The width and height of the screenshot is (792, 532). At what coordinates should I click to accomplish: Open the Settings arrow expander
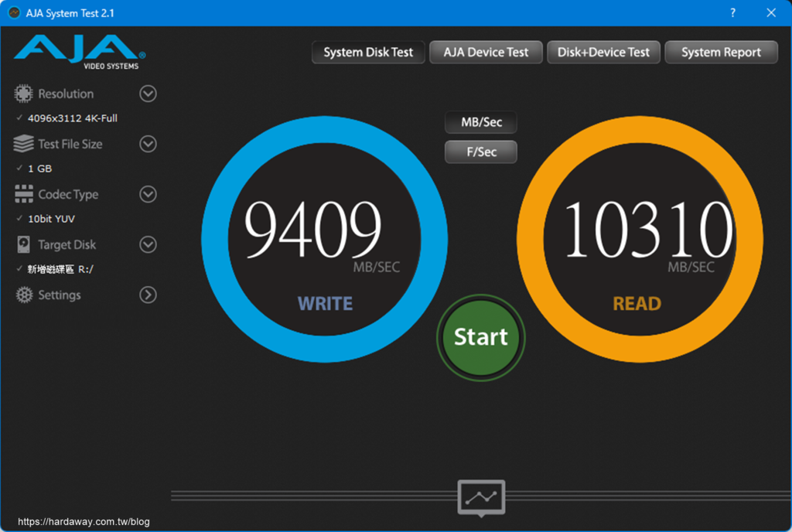[148, 295]
